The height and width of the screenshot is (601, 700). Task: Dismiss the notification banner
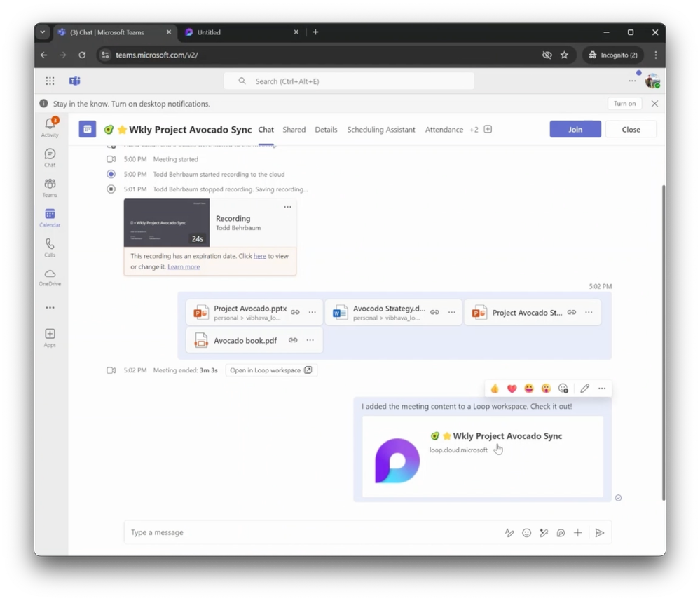654,104
